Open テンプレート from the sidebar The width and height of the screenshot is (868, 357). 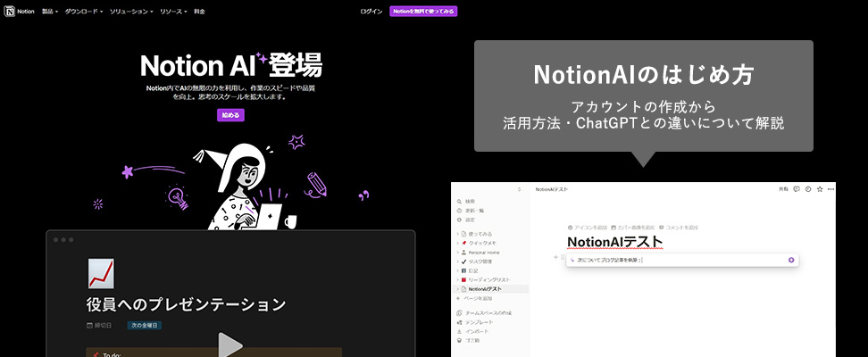(475, 322)
